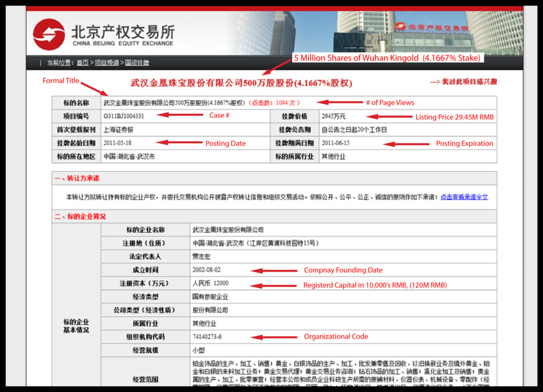The width and height of the screenshot is (543, 392).
Task: Click 股份有限公司 company type cell
Action: [x=343, y=310]
